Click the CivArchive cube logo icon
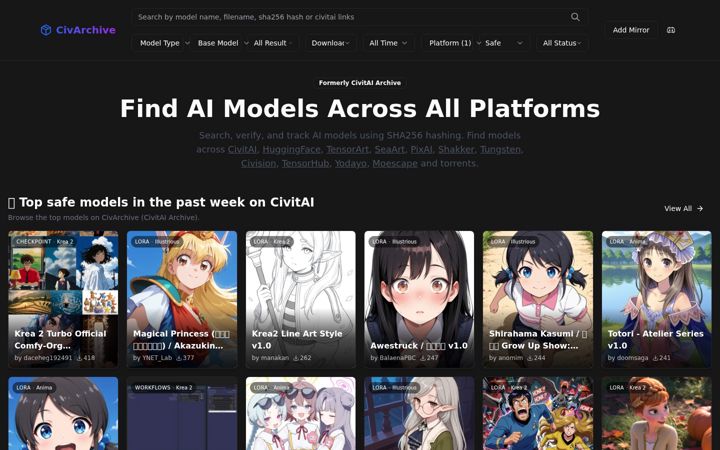720x450 pixels. coord(46,30)
